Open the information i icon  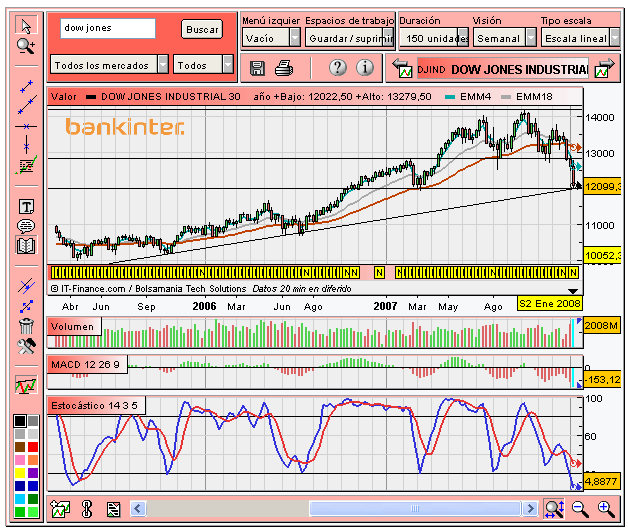[365, 68]
